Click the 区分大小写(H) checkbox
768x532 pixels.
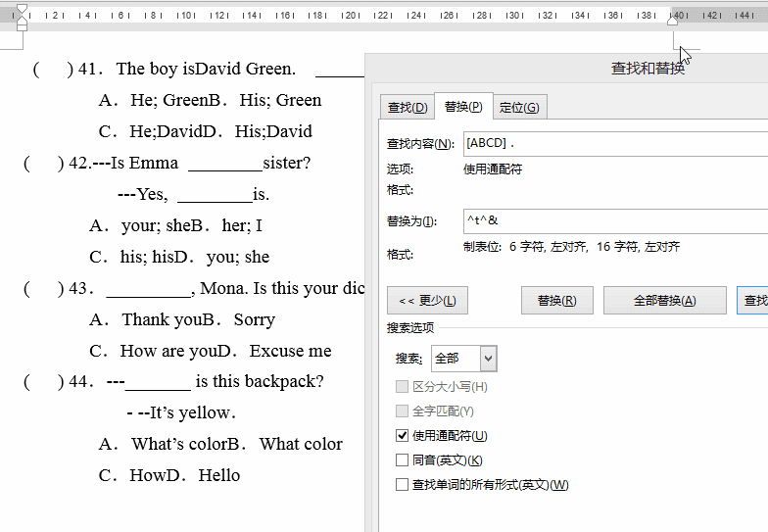pyautogui.click(x=403, y=386)
